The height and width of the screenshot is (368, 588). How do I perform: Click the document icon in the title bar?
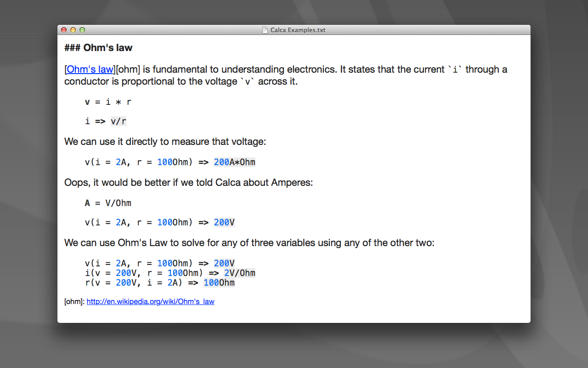point(265,30)
